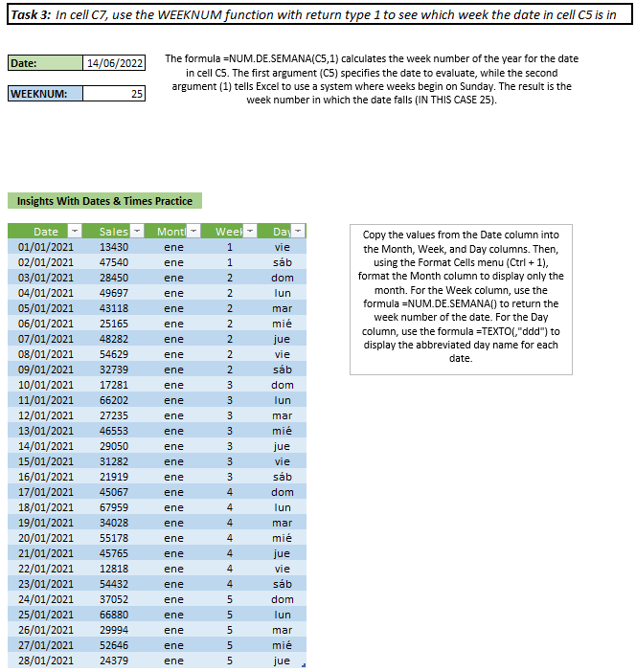The width and height of the screenshot is (636, 672).
Task: Select sales cell 29050
Action: tap(113, 446)
